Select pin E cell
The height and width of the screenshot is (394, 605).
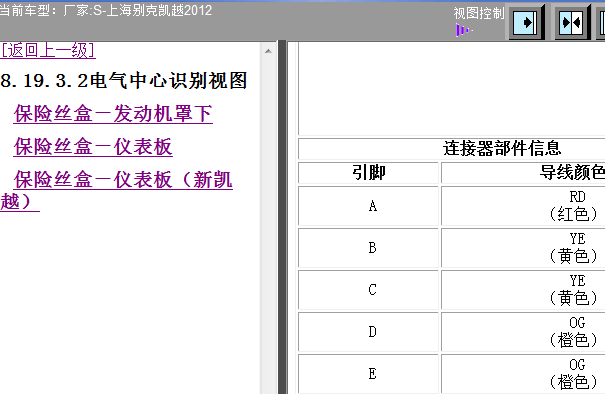[x=368, y=374]
